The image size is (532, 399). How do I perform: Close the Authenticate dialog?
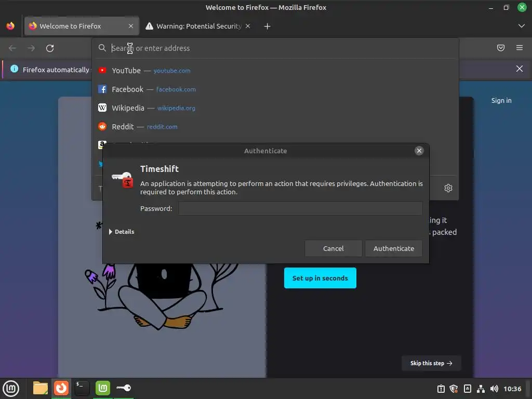pos(419,151)
